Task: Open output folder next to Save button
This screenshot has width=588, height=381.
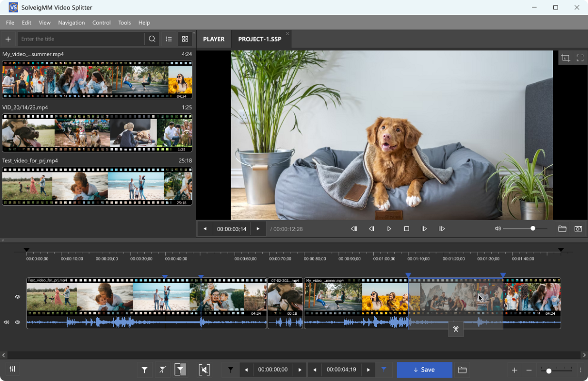Action: click(x=462, y=370)
